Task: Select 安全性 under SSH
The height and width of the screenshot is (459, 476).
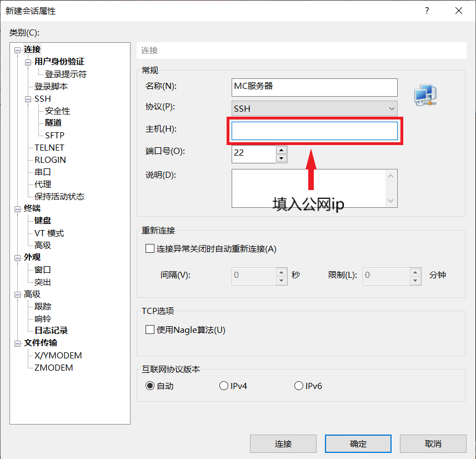Action: (57, 111)
